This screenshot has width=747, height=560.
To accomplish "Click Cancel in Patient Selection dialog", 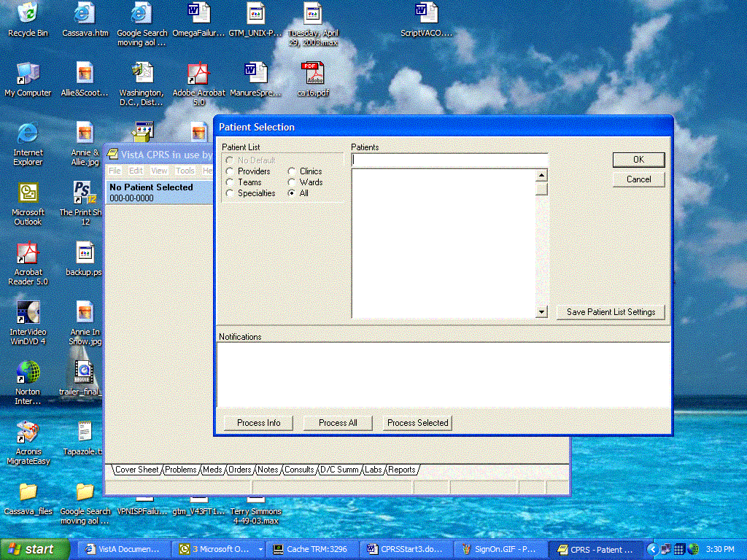I will pyautogui.click(x=638, y=179).
